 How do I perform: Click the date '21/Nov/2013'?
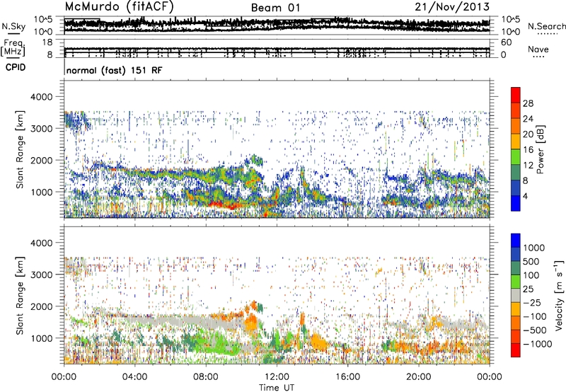click(x=452, y=6)
